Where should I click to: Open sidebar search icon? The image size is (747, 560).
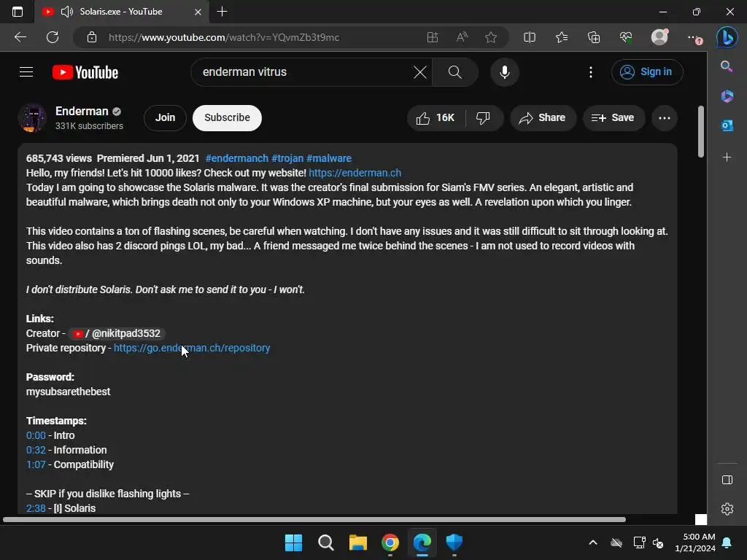pos(727,66)
